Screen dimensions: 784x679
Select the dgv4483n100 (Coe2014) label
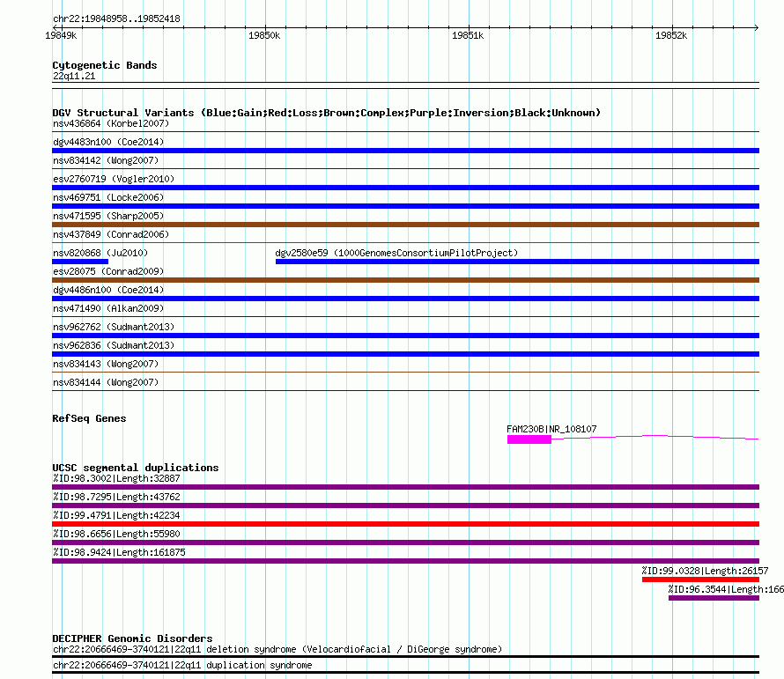point(108,142)
